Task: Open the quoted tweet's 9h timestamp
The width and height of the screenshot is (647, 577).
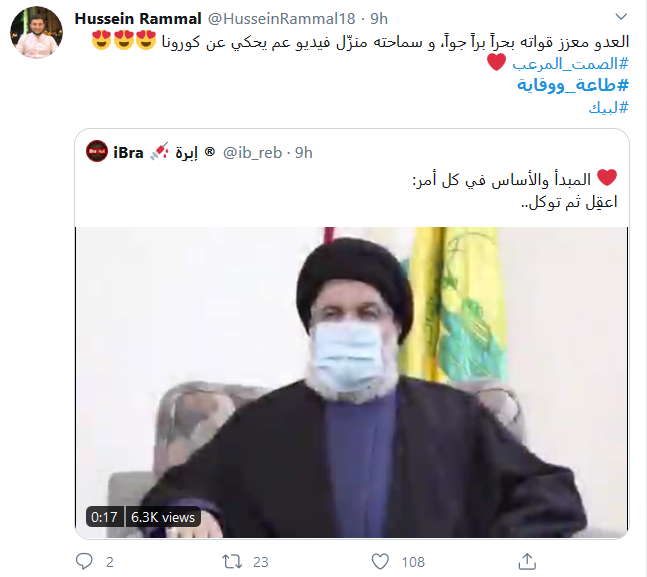Action: pyautogui.click(x=304, y=153)
